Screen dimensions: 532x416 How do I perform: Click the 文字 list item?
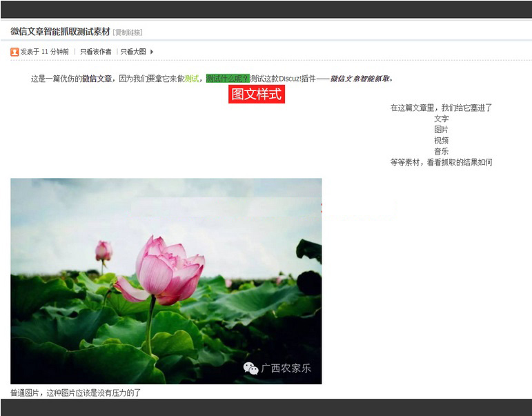(x=441, y=119)
